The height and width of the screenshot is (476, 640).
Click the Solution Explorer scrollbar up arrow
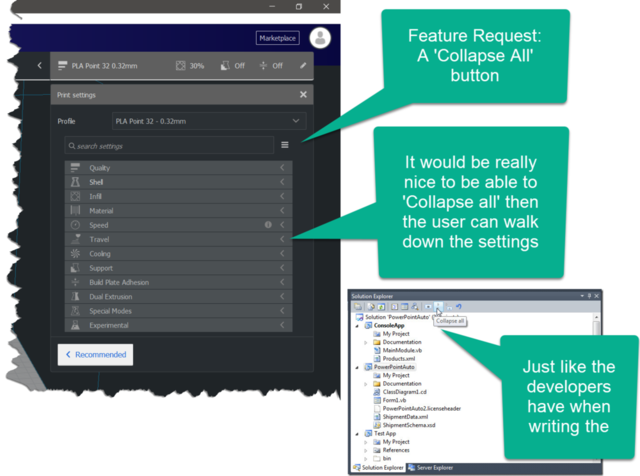point(596,317)
